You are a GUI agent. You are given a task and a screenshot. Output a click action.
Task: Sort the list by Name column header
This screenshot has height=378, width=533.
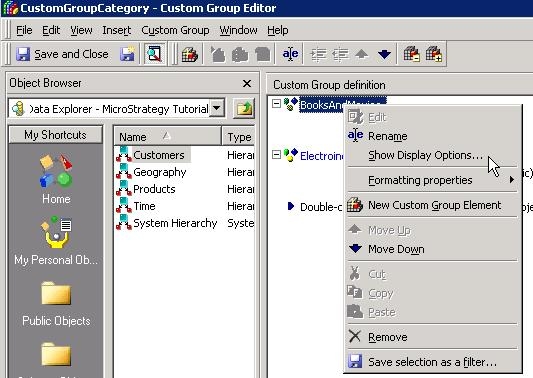tap(167, 137)
